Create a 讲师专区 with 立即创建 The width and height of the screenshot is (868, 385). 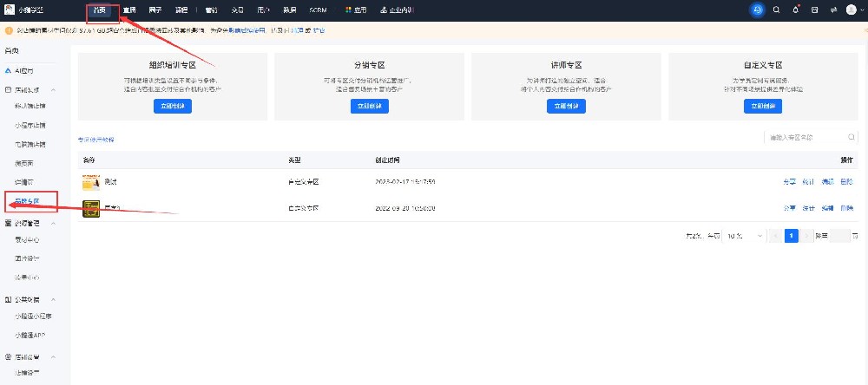[566, 106]
